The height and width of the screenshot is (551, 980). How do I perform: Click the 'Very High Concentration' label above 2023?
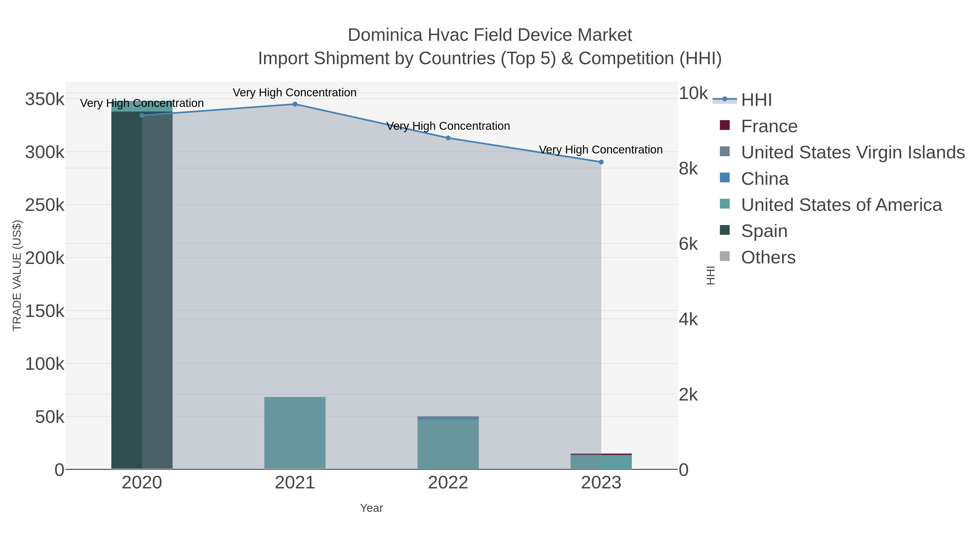coord(601,150)
